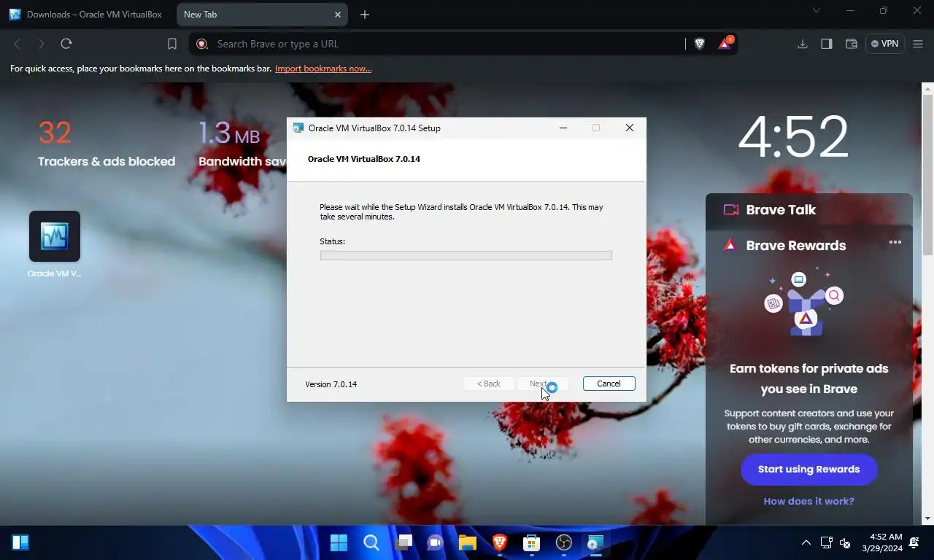Click How does it work? link
Viewport: 934px width, 560px height.
808,501
